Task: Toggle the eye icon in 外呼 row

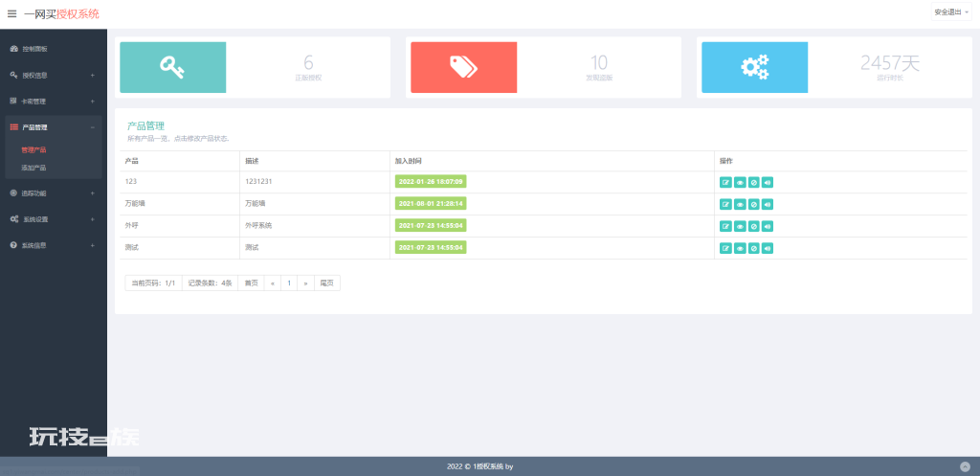Action: 740,226
